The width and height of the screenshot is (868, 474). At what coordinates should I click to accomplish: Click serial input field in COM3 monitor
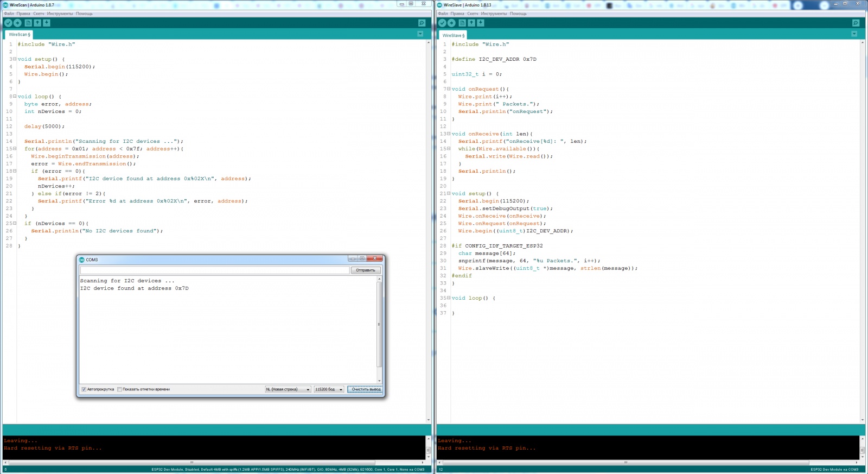[x=215, y=270]
